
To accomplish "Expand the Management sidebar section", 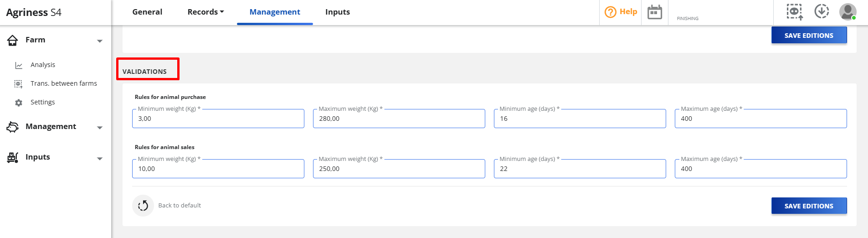I will (100, 127).
